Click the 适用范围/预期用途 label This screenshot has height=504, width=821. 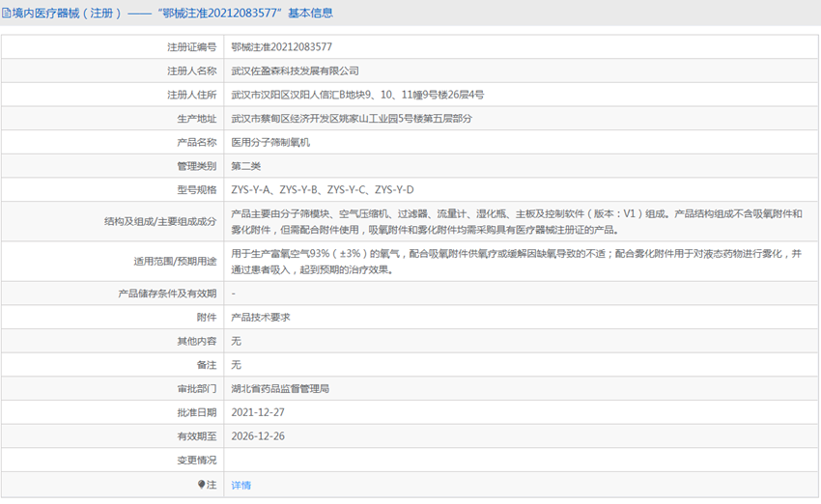pos(175,261)
